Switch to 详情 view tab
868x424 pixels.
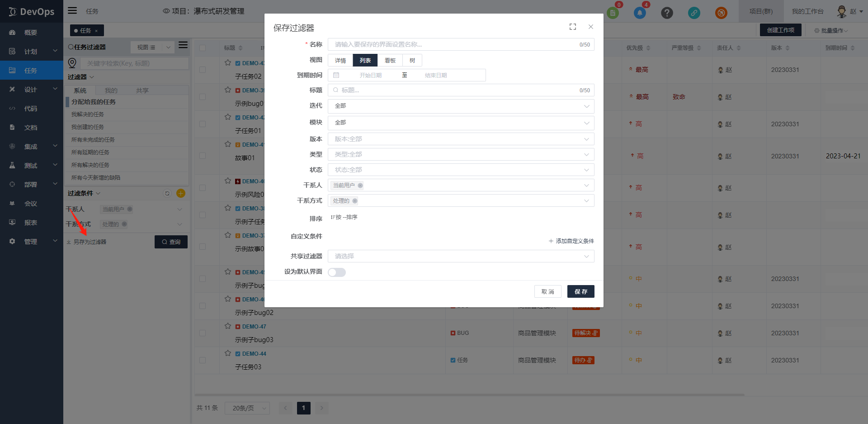click(340, 60)
